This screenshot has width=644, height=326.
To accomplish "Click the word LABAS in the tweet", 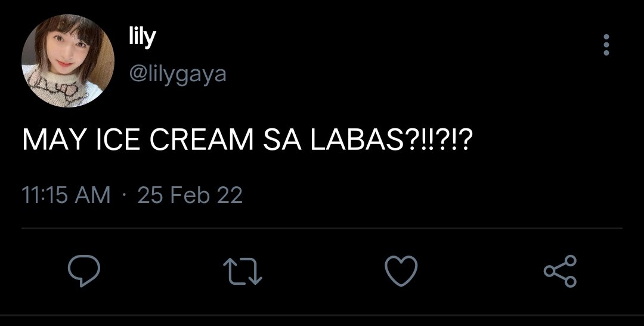I will pyautogui.click(x=357, y=140).
